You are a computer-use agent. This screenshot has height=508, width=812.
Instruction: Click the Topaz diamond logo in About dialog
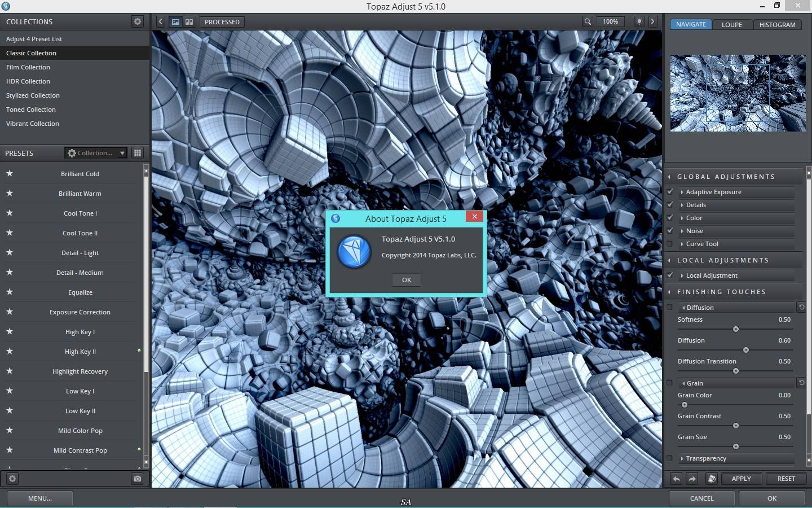click(354, 252)
